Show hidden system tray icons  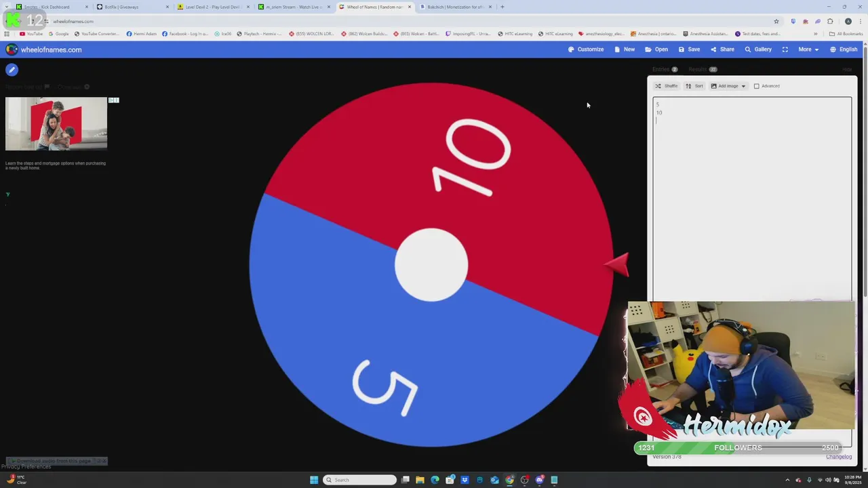[787, 480]
